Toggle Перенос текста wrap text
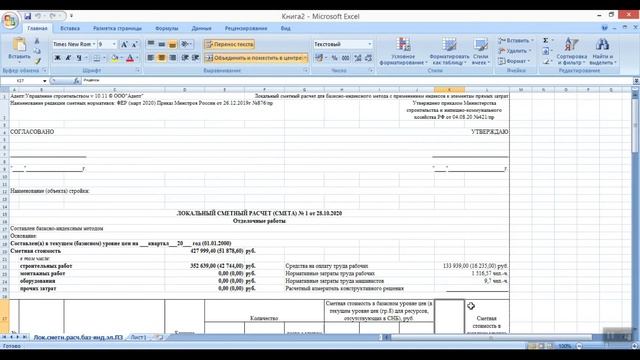Image resolution: width=640 pixels, height=360 pixels. tap(229, 44)
